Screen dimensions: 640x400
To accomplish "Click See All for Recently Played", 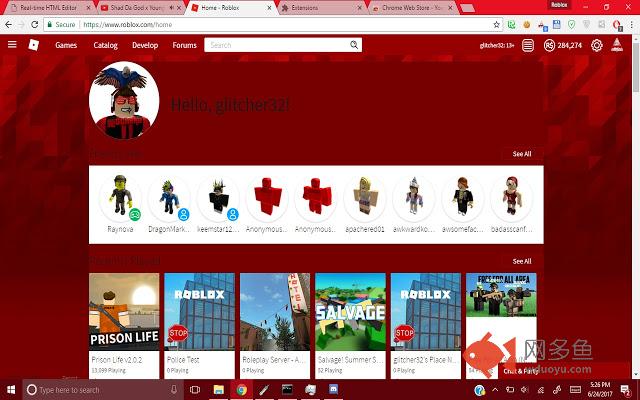I will pyautogui.click(x=522, y=261).
